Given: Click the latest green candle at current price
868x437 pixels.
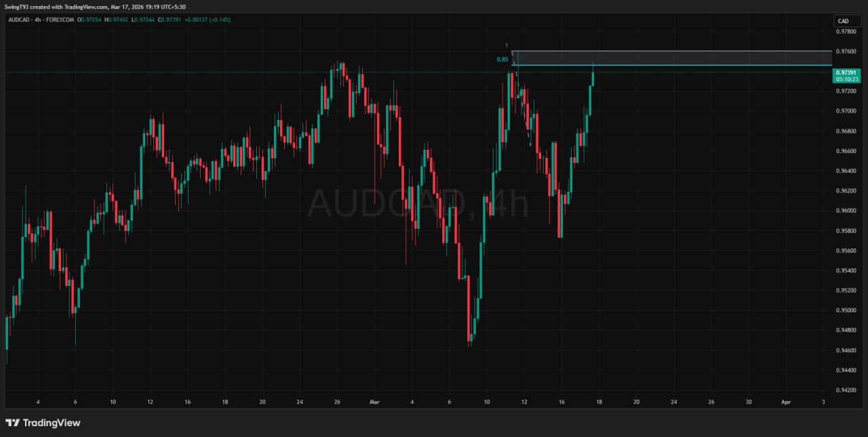Looking at the screenshot, I should 593,78.
